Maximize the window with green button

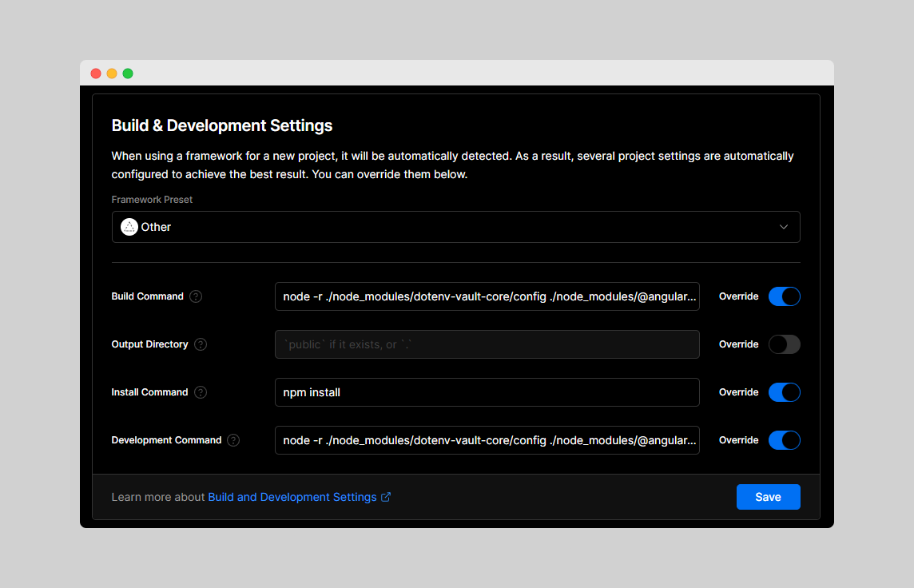coord(128,73)
